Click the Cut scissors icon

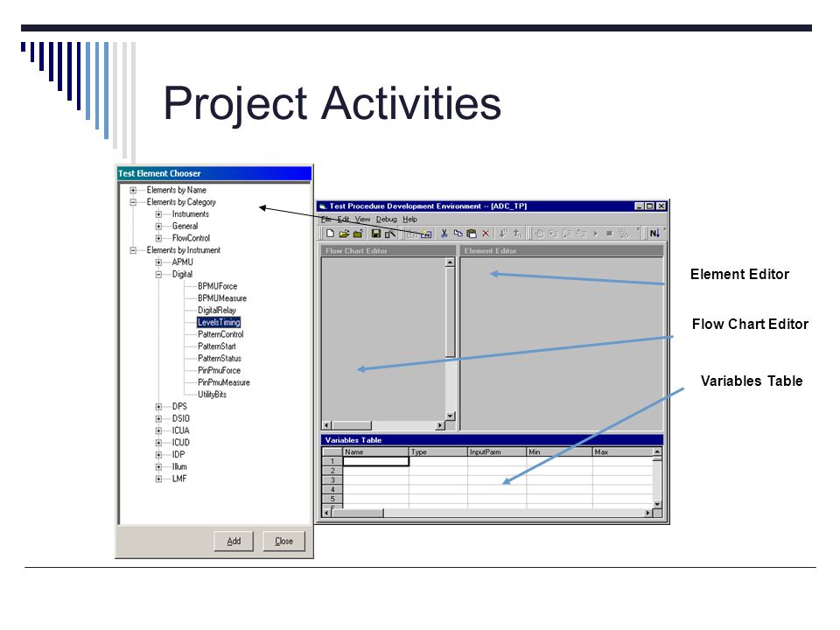(x=444, y=234)
